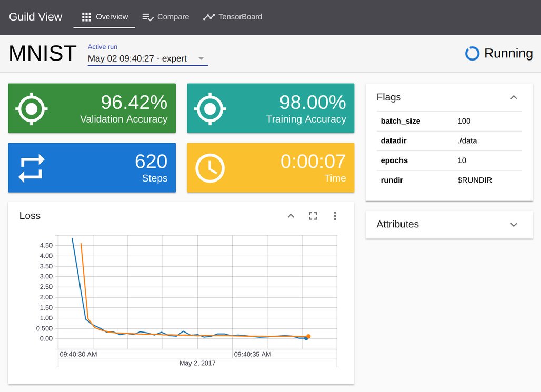541x392 pixels.
Task: Click the rundir flag name
Action: (x=392, y=180)
